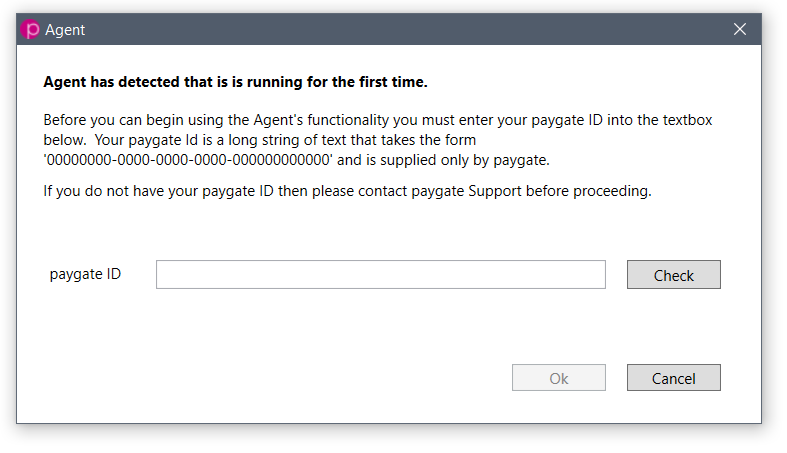787x453 pixels.
Task: Click the greyed-out Ok button
Action: pos(559,378)
